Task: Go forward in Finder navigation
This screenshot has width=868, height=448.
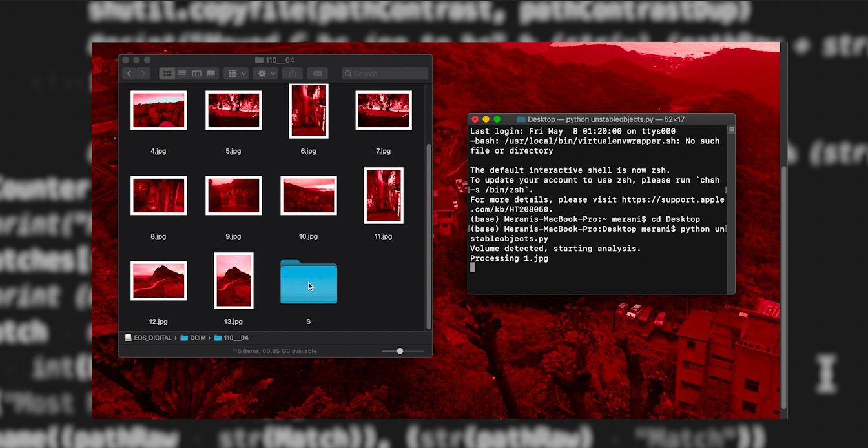Action: (143, 74)
